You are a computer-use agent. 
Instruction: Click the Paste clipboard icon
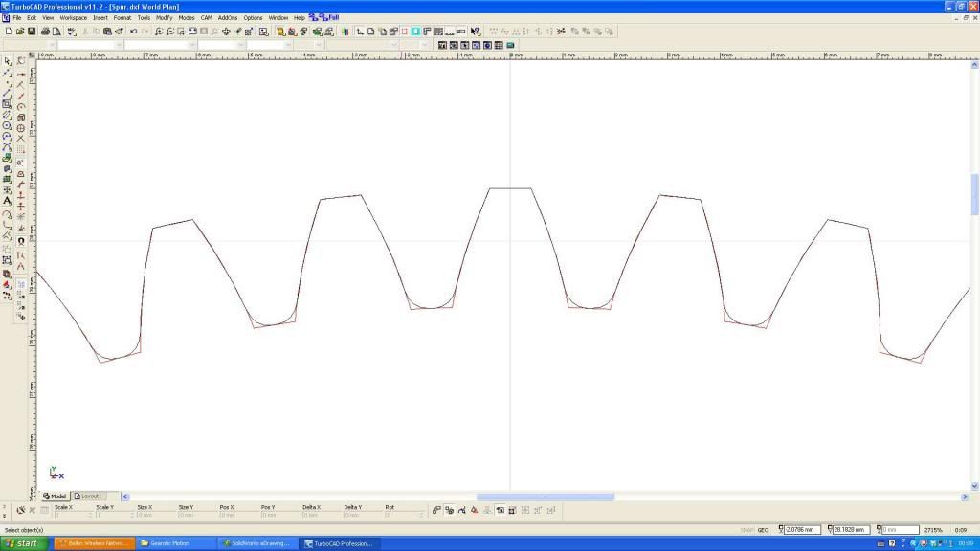[x=107, y=32]
